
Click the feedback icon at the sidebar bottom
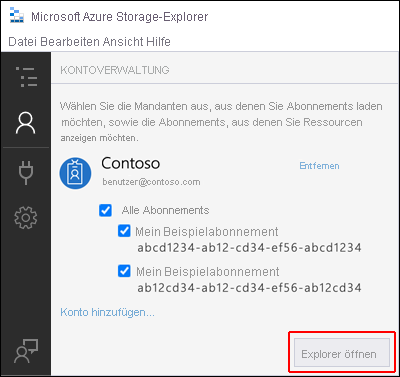click(x=26, y=351)
